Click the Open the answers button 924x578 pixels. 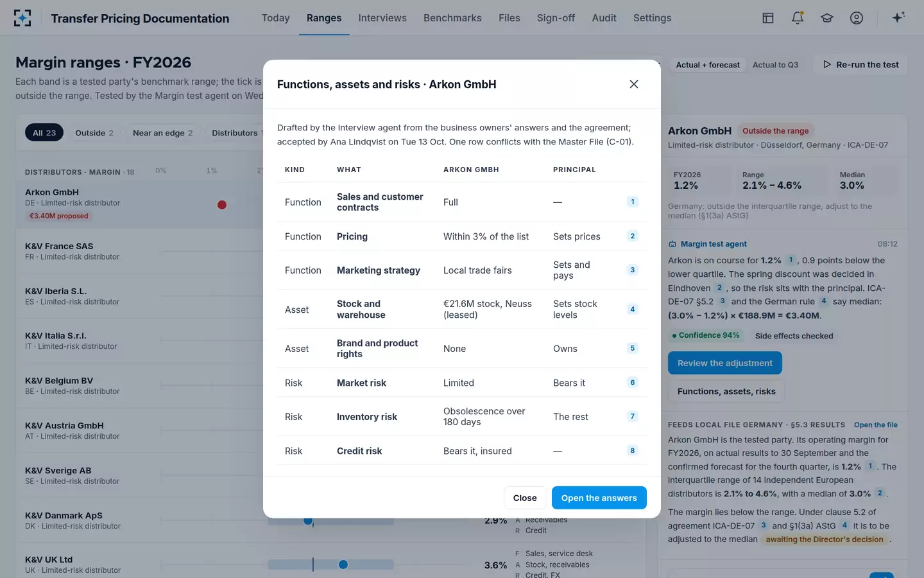click(599, 498)
